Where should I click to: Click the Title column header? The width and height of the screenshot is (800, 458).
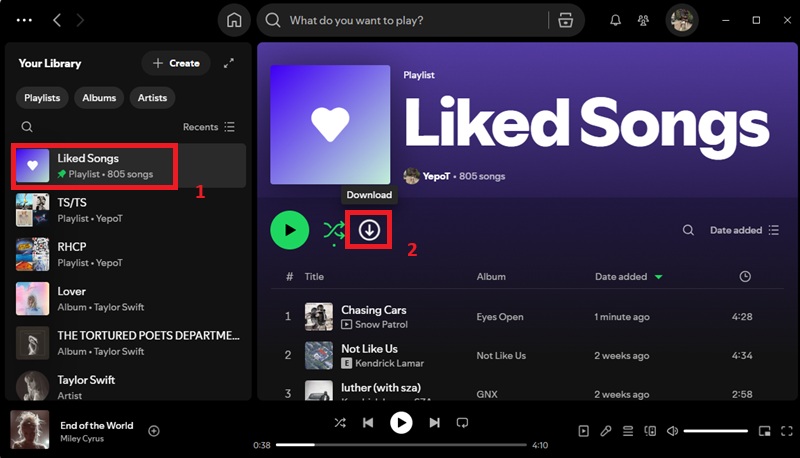coord(314,276)
